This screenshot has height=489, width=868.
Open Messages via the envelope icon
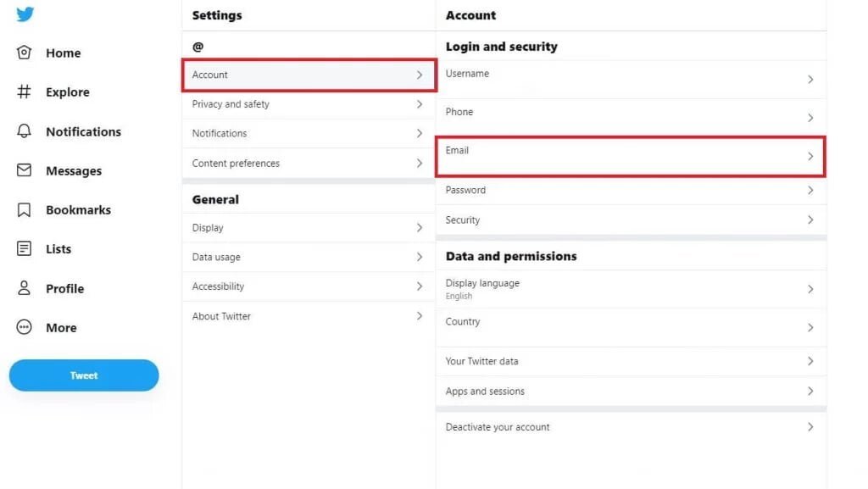coord(25,170)
